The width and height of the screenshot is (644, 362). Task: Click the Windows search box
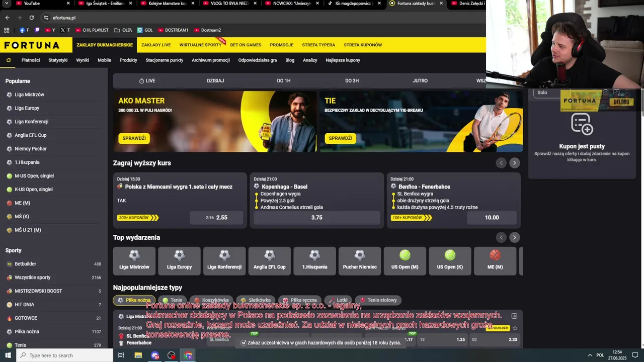tap(64, 355)
